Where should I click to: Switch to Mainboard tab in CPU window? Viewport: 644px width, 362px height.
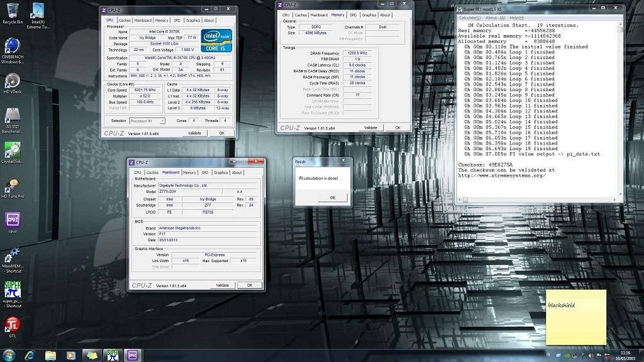pyautogui.click(x=143, y=20)
